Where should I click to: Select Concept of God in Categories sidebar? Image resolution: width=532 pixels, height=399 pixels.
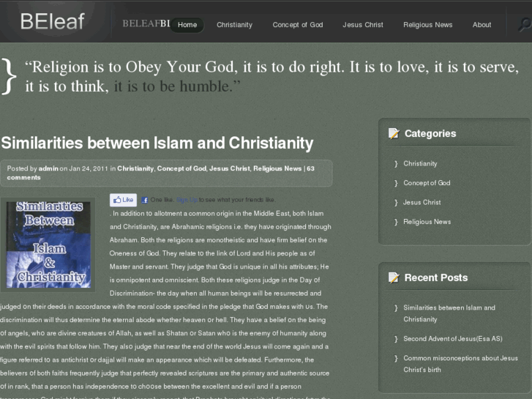[x=427, y=183]
